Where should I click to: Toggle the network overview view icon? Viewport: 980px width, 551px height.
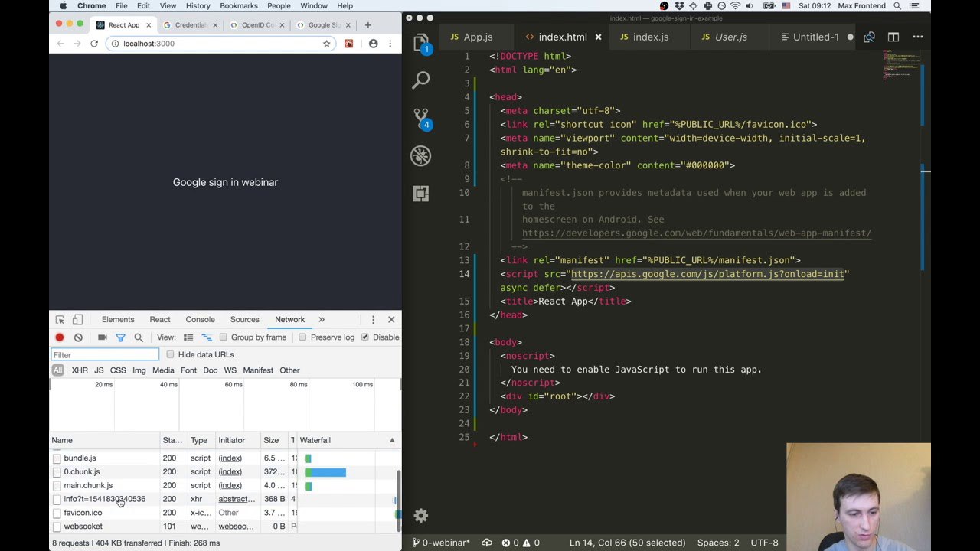tap(207, 337)
